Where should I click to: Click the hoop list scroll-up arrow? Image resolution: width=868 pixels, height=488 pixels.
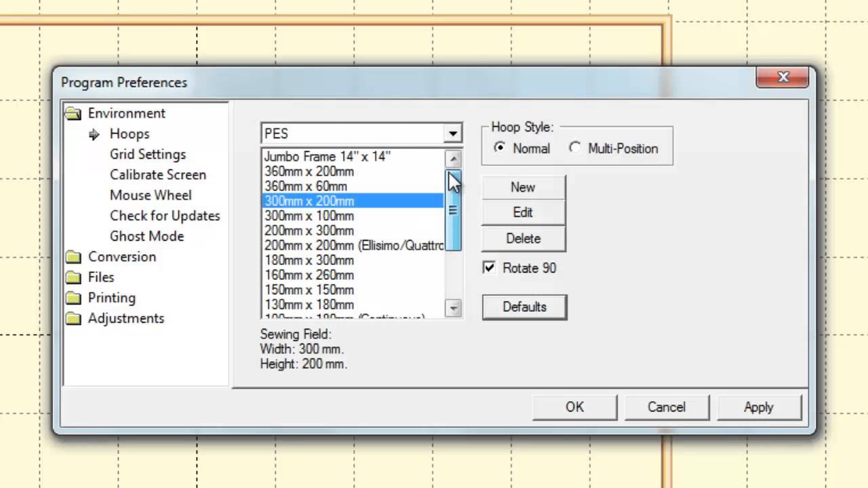point(453,159)
